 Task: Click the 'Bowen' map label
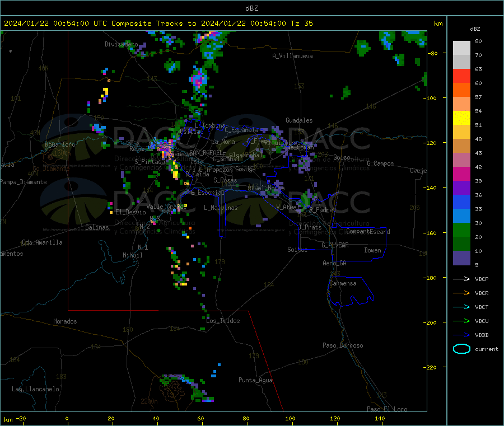tap(372, 250)
